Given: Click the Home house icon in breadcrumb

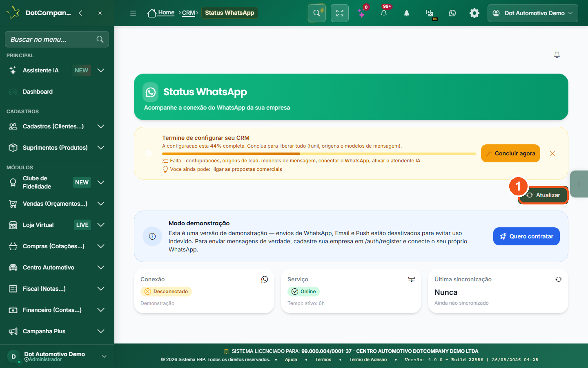Looking at the screenshot, I should (152, 13).
